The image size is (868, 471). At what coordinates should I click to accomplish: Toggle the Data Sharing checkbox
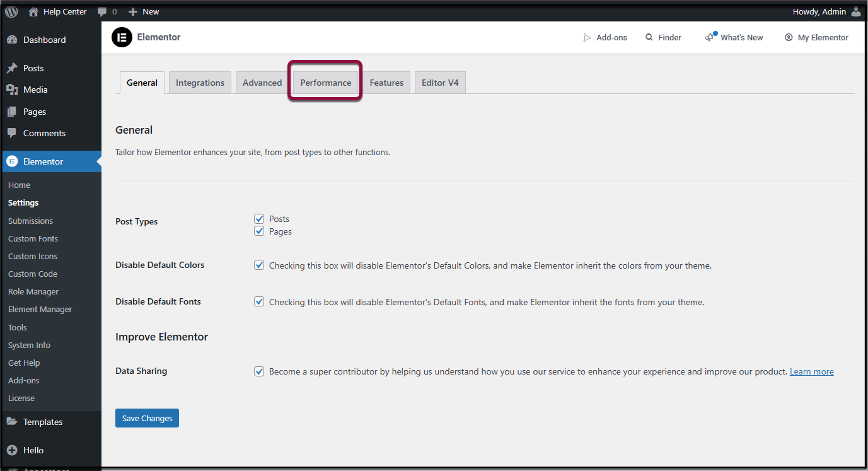click(x=259, y=371)
